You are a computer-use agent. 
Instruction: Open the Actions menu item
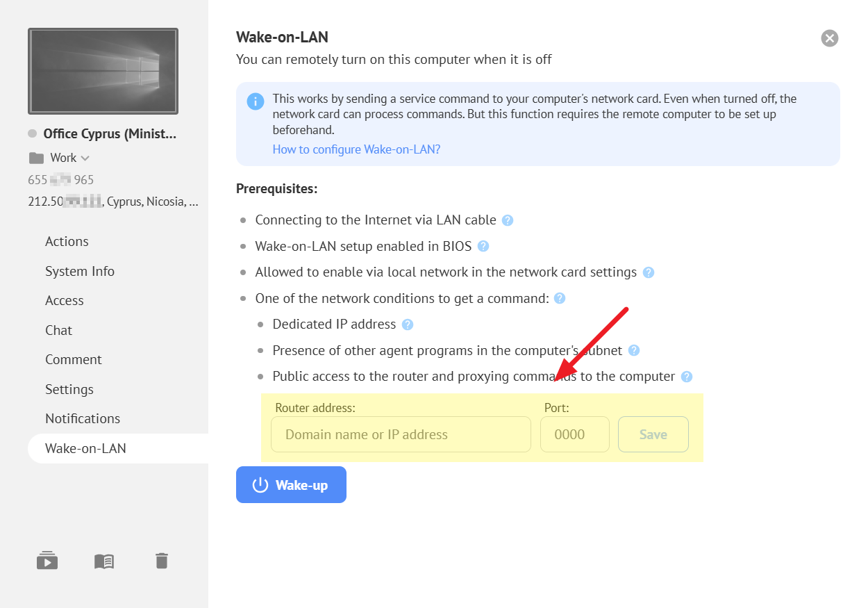point(67,241)
